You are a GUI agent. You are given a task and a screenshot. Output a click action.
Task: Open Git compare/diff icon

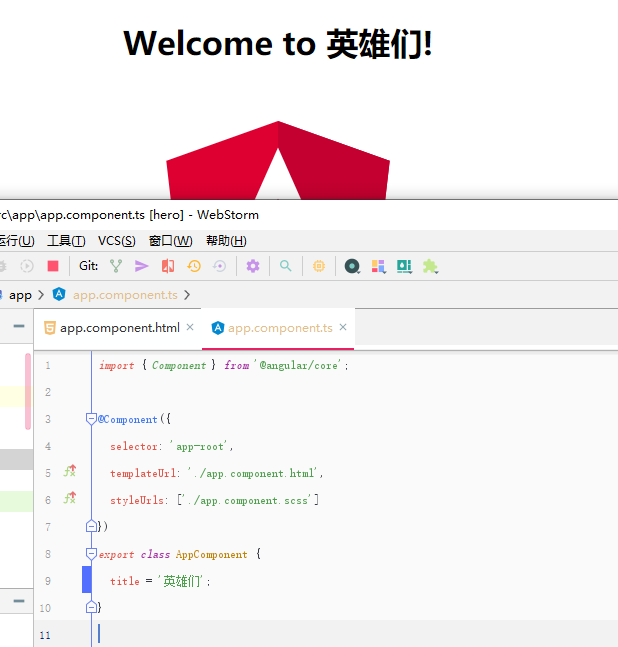pyautogui.click(x=168, y=266)
